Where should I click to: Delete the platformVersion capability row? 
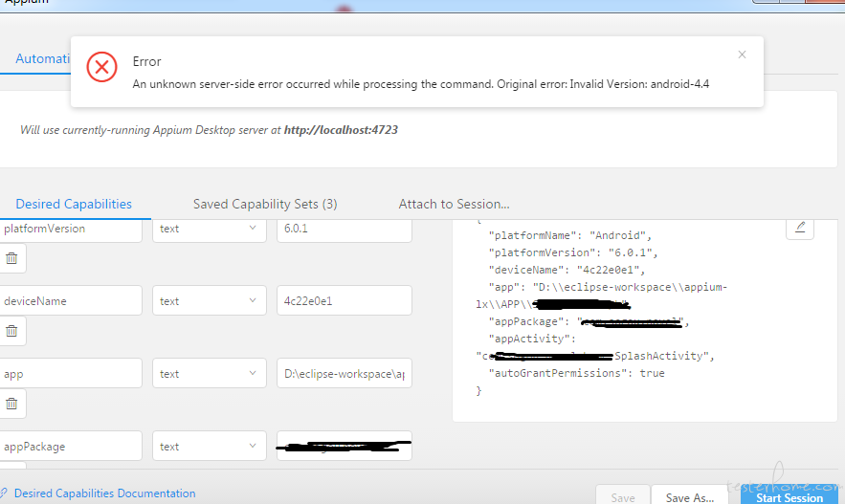[x=11, y=258]
